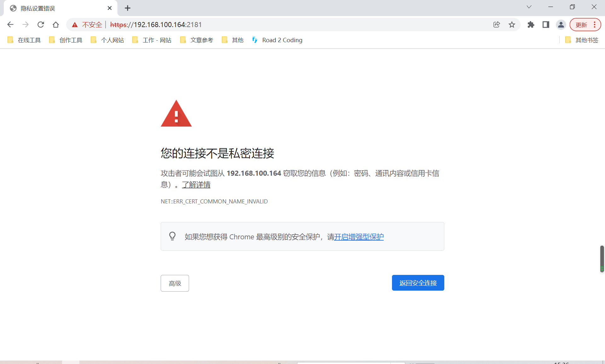Open the tab search chevron
This screenshot has width=605, height=364.
point(528,7)
